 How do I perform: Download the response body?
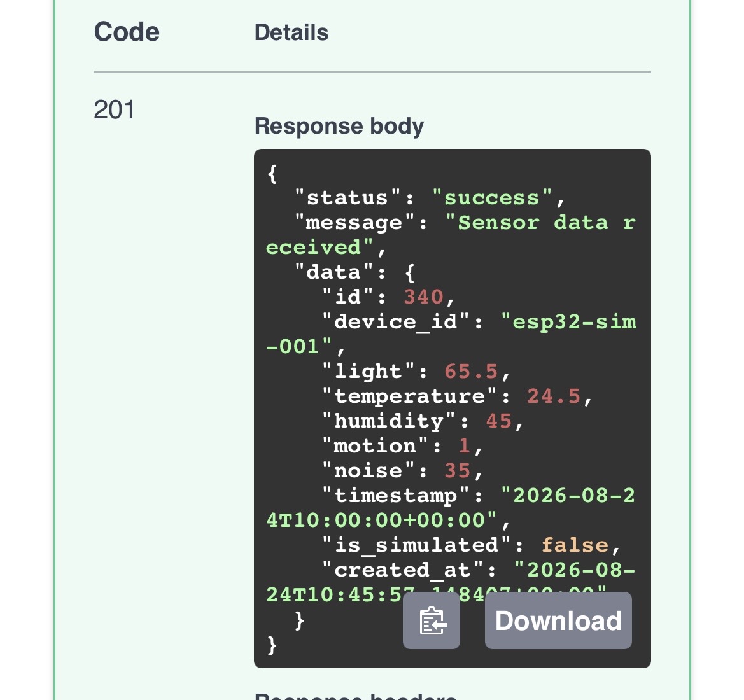pos(558,620)
